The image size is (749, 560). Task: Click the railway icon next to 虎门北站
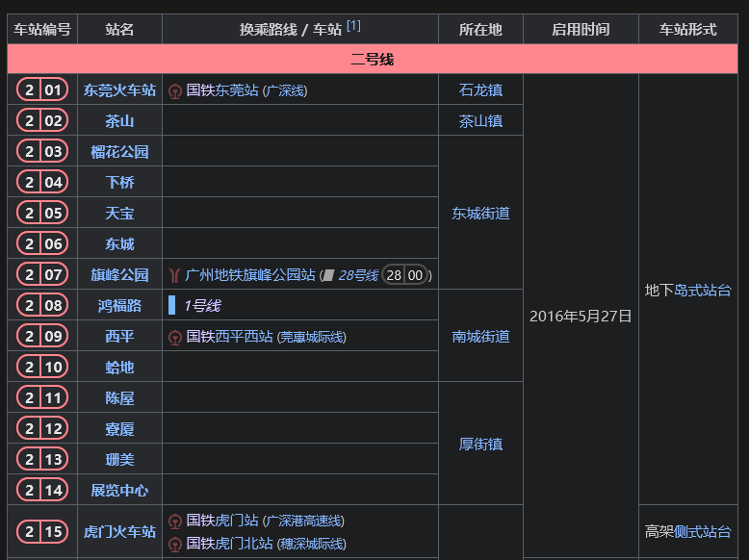[175, 544]
